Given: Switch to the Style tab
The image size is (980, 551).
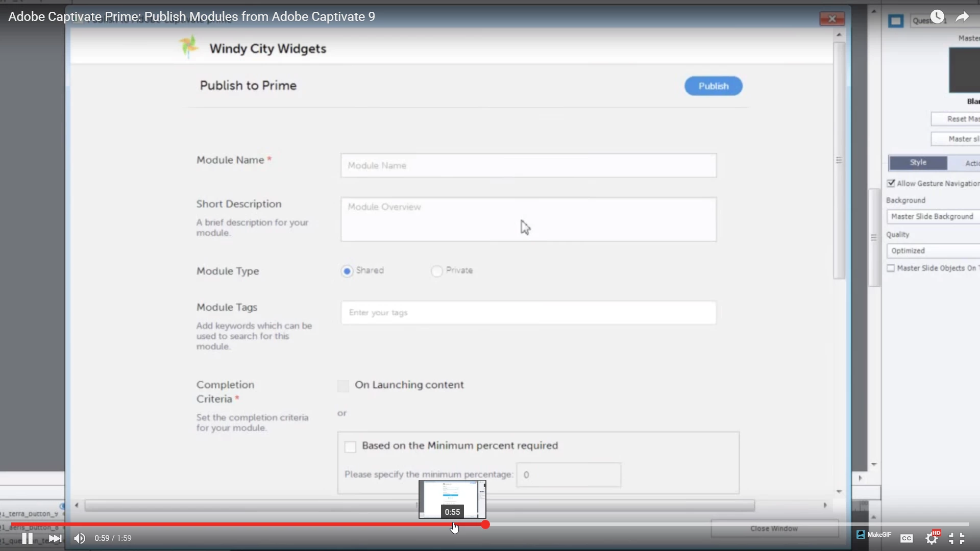Looking at the screenshot, I should 918,163.
